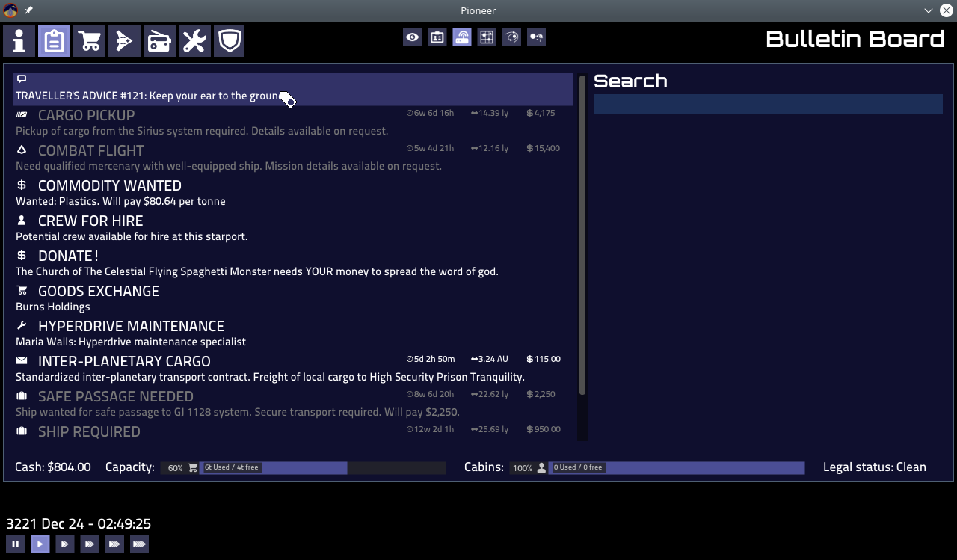Open the ship market tab
The image size is (957, 560).
click(125, 40)
